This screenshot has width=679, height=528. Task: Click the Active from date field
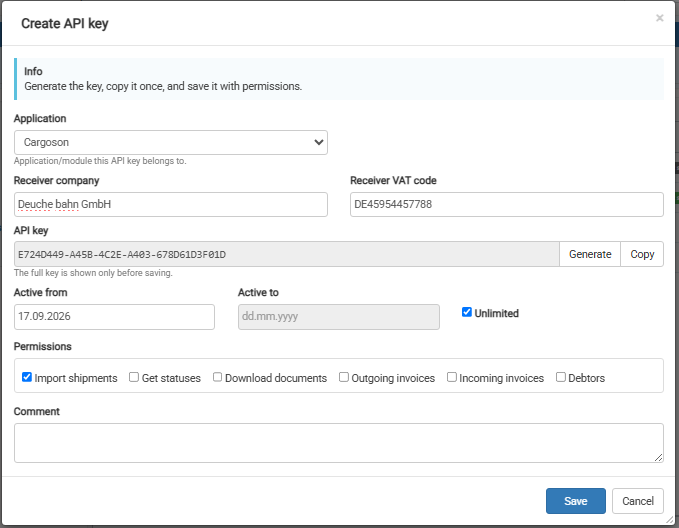coord(114,317)
